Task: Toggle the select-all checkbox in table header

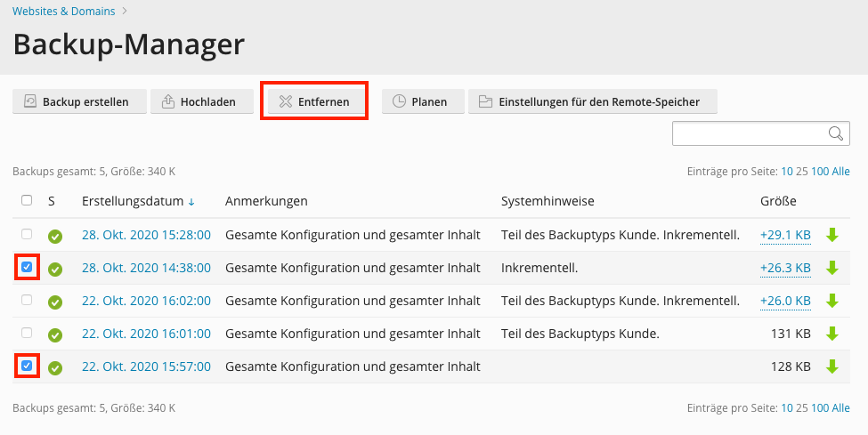Action: tap(27, 201)
